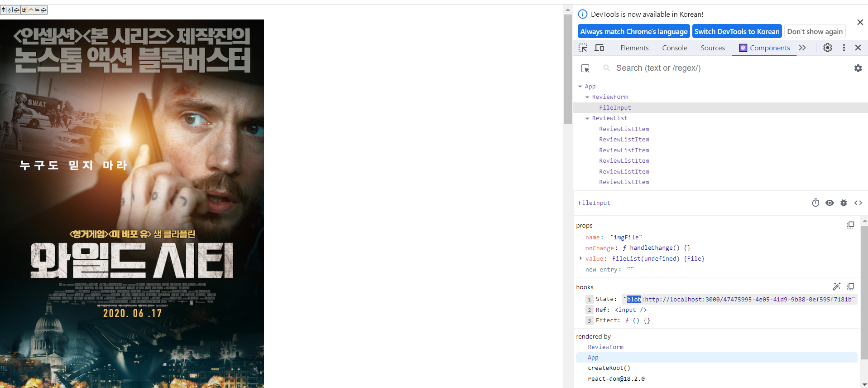The height and width of the screenshot is (388, 868).
Task: Select App in the component tree
Action: click(590, 86)
